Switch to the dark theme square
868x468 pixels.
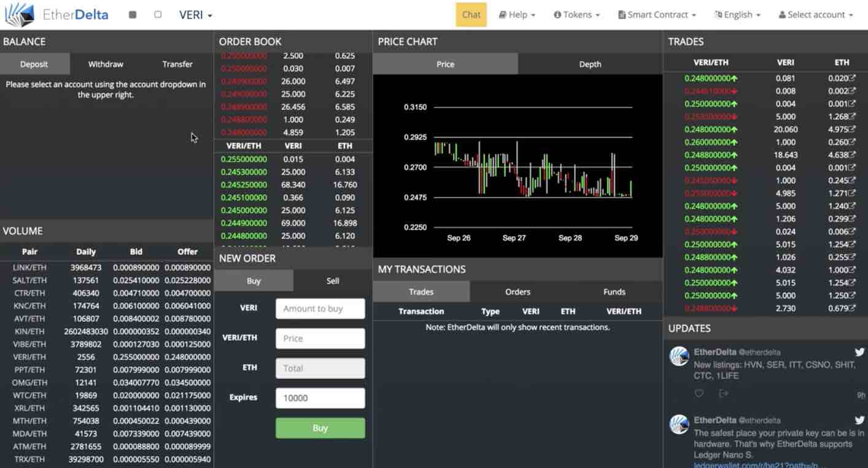133,15
